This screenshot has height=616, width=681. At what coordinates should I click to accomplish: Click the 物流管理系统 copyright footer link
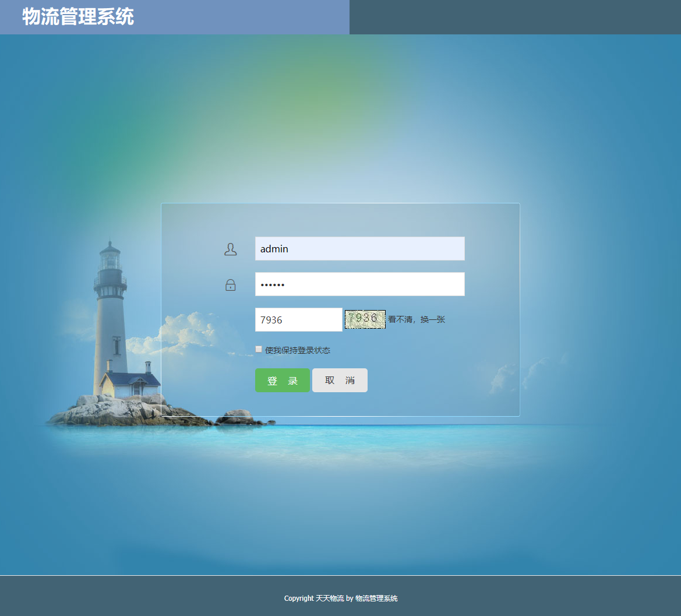(376, 598)
